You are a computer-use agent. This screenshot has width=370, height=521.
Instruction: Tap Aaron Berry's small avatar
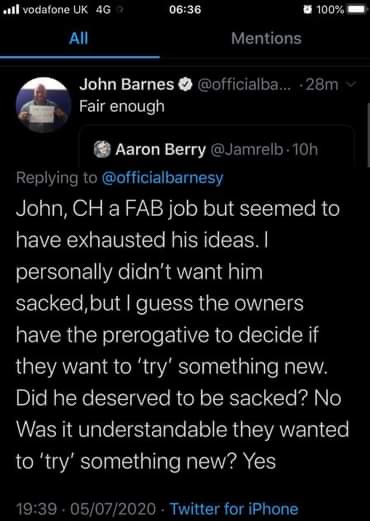[x=102, y=150]
